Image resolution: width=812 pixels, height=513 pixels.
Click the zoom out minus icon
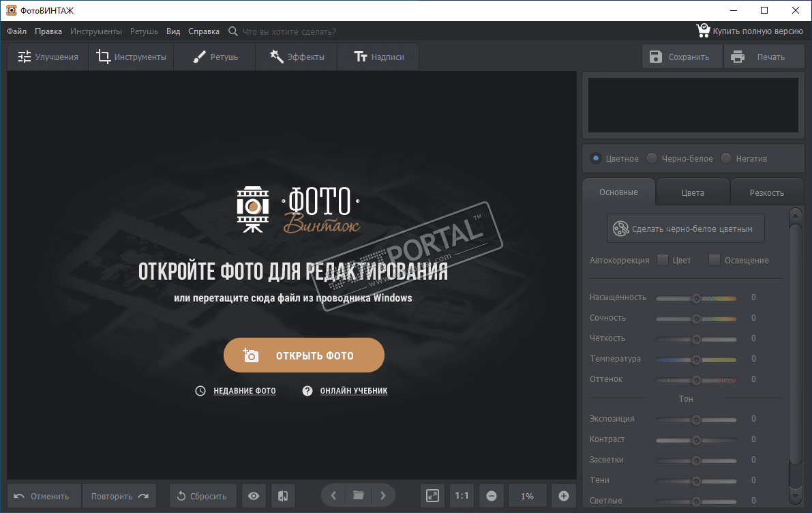click(492, 496)
